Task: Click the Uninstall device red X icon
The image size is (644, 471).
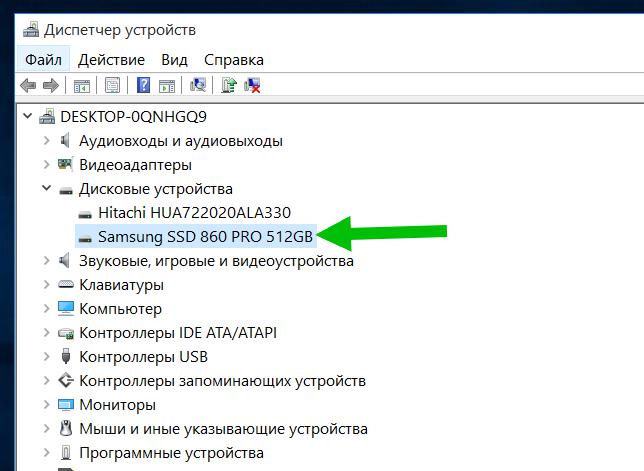Action: click(x=252, y=85)
